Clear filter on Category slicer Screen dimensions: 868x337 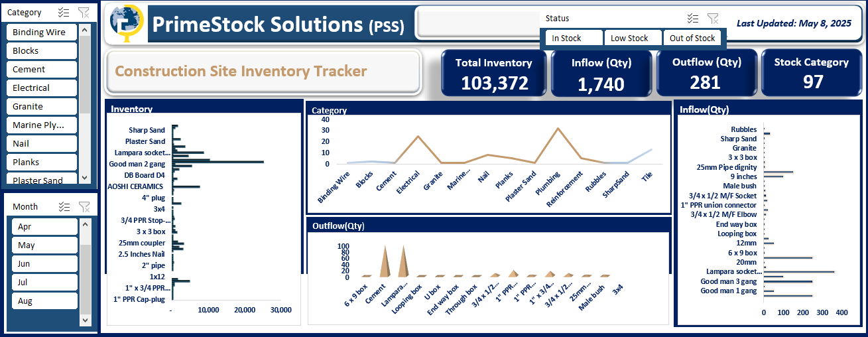pyautogui.click(x=84, y=12)
